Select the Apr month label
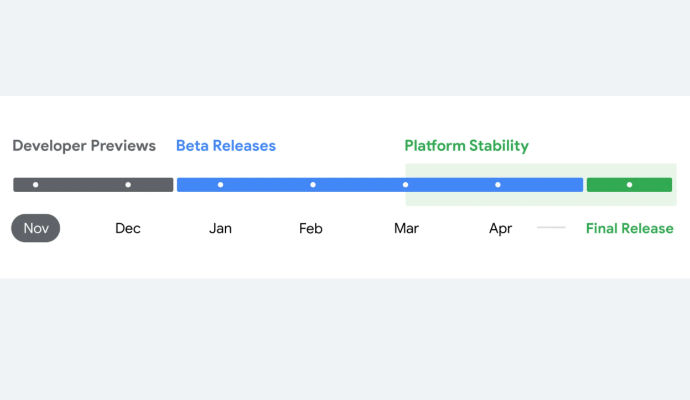The height and width of the screenshot is (400, 690). point(500,229)
